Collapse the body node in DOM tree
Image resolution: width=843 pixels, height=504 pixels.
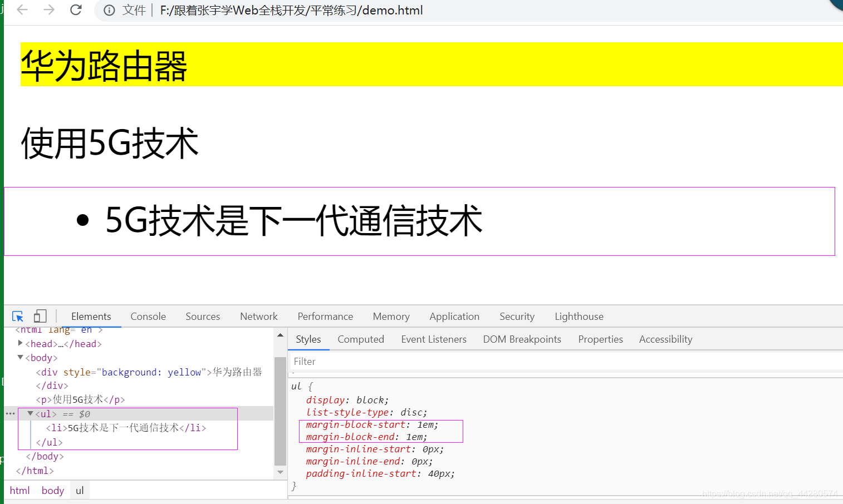tap(21, 357)
